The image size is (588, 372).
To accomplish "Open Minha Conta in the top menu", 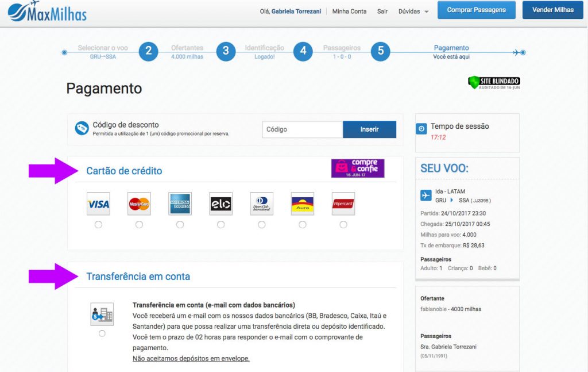I will [349, 11].
